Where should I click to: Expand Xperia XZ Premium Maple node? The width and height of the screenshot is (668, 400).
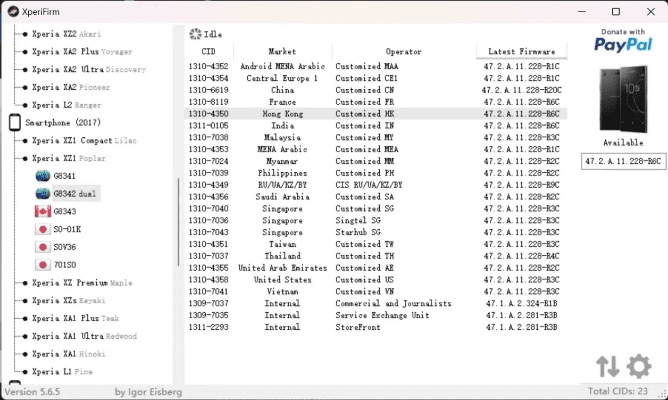[22, 283]
